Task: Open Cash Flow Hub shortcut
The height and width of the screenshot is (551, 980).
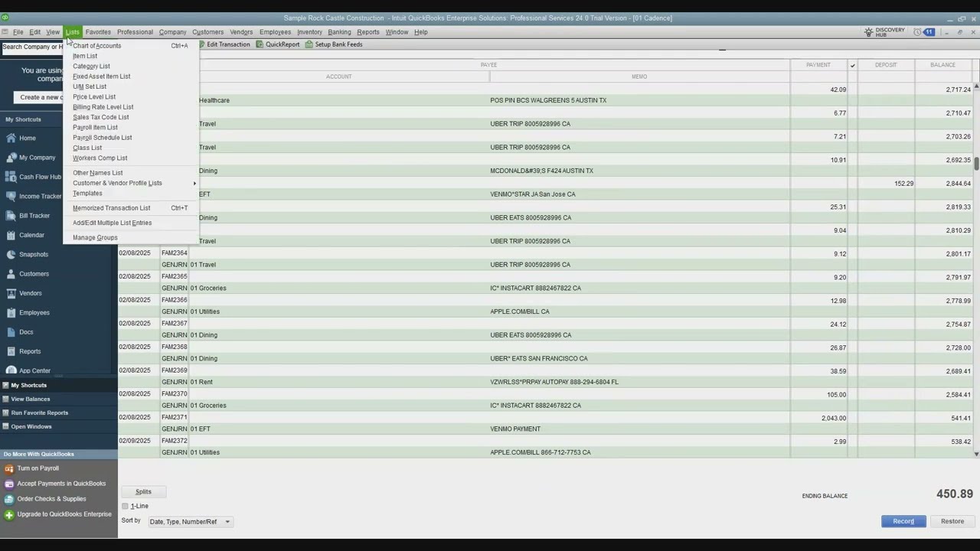Action: click(x=40, y=177)
